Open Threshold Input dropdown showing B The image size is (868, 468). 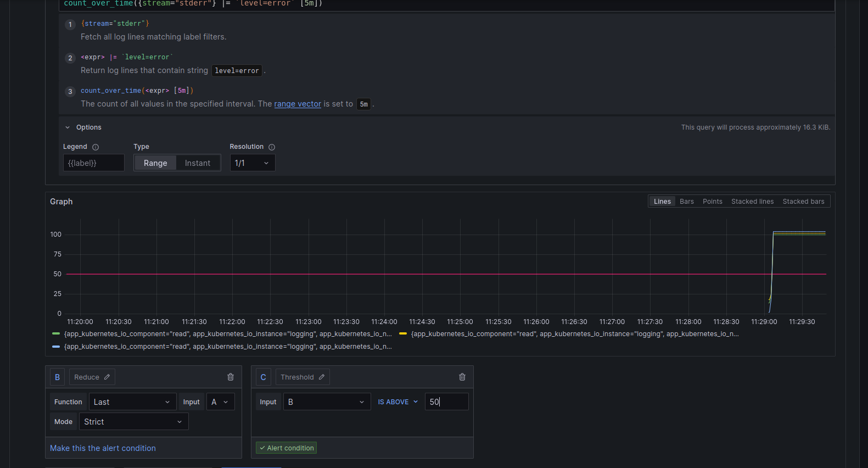click(327, 402)
